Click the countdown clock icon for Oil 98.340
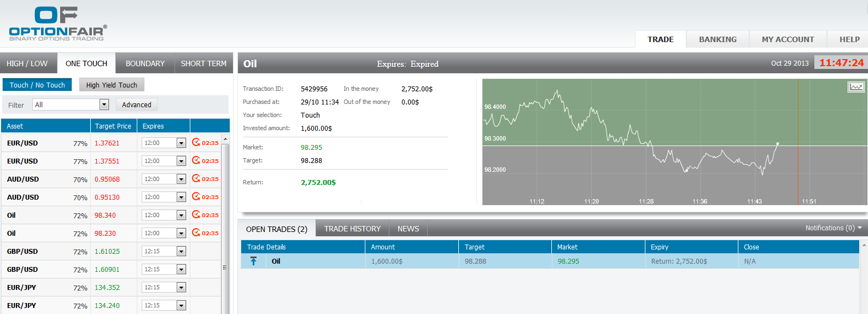 (x=196, y=215)
